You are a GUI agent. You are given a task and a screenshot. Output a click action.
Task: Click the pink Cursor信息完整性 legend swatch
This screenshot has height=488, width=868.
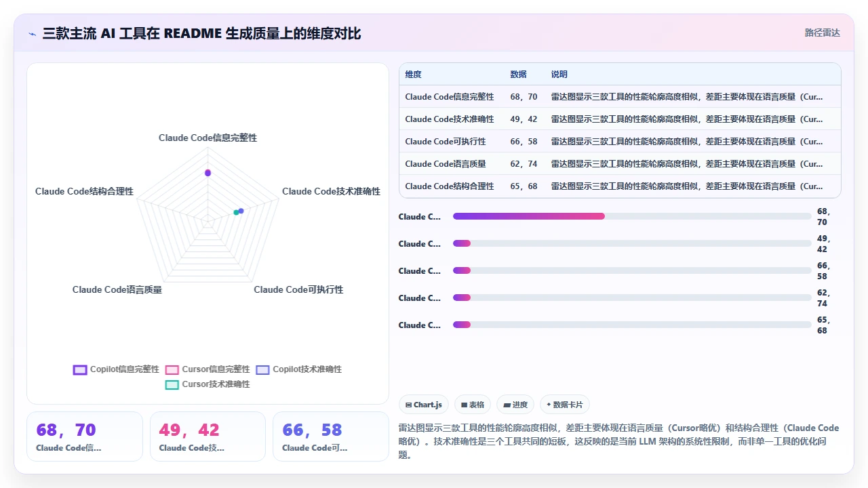click(x=172, y=369)
